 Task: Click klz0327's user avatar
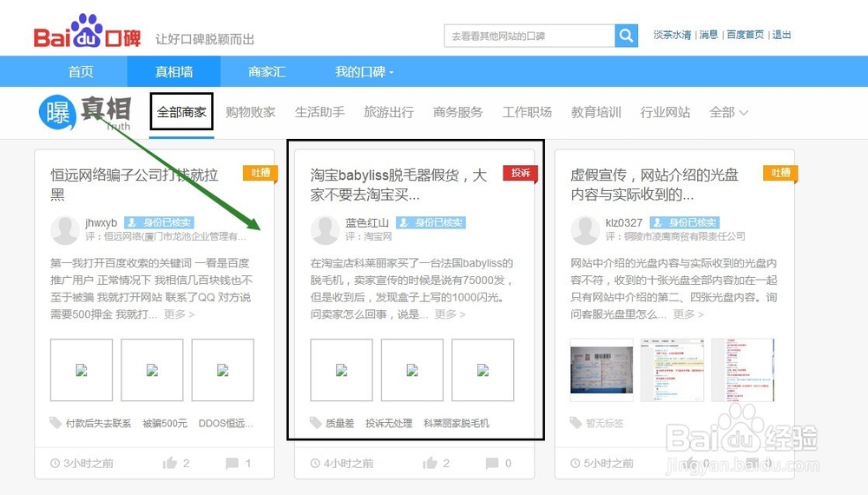pyautogui.click(x=584, y=230)
